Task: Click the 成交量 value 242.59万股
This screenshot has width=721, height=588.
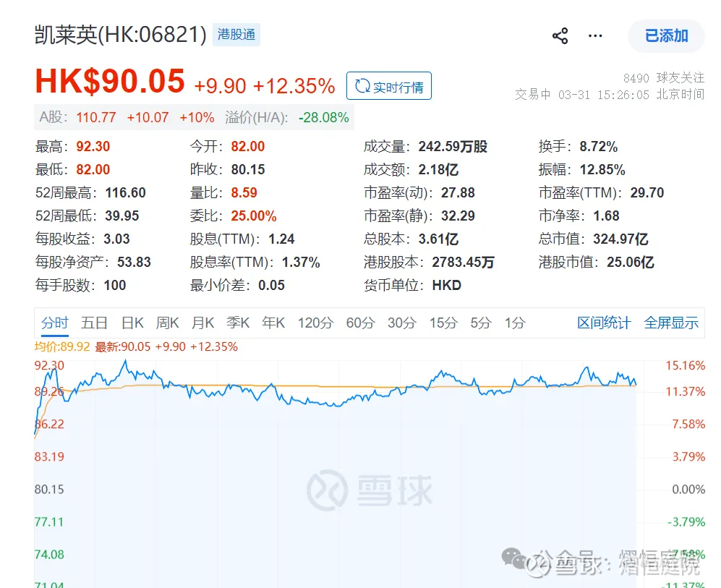Action: tap(453, 147)
